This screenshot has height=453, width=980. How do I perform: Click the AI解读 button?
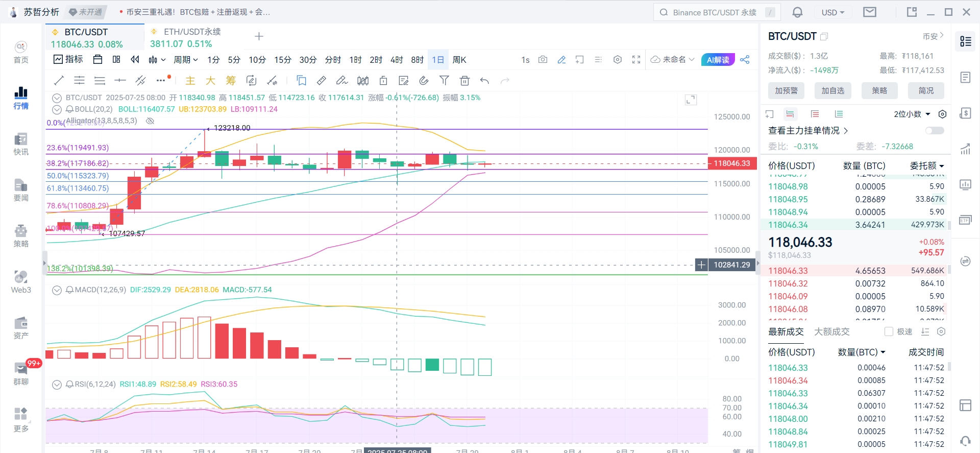click(x=718, y=60)
